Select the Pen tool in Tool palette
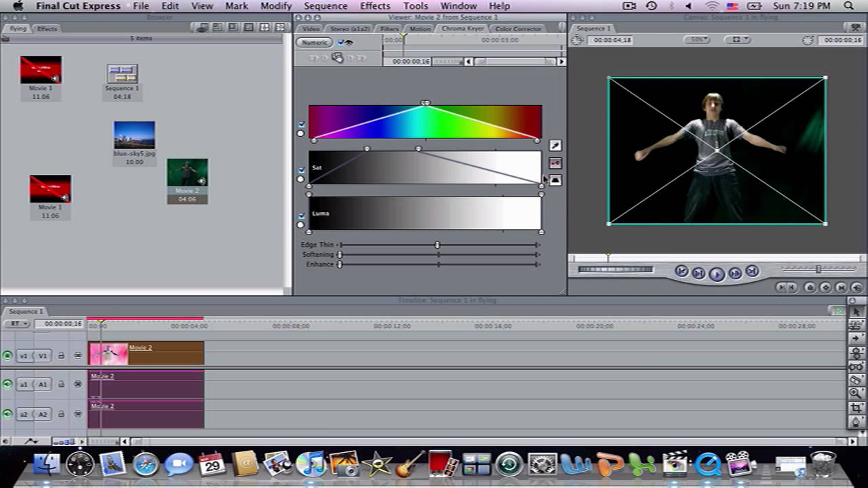The image size is (868, 488). pos(856,422)
